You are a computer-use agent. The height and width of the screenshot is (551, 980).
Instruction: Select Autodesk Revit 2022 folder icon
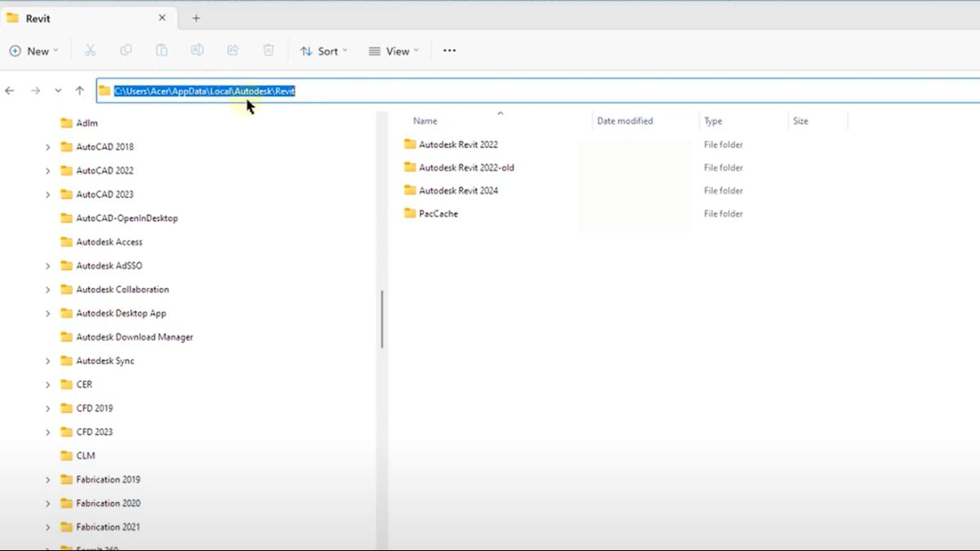(410, 144)
